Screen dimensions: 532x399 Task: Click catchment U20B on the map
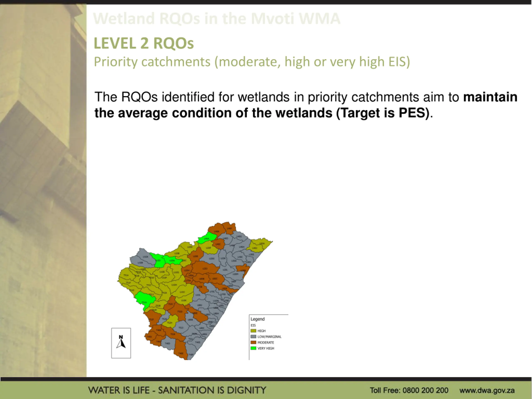pyautogui.click(x=177, y=253)
